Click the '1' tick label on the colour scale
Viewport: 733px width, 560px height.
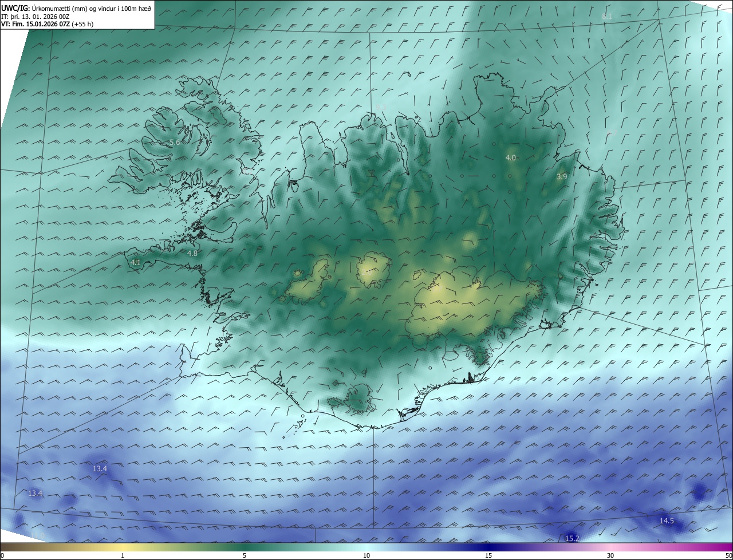[x=123, y=555]
